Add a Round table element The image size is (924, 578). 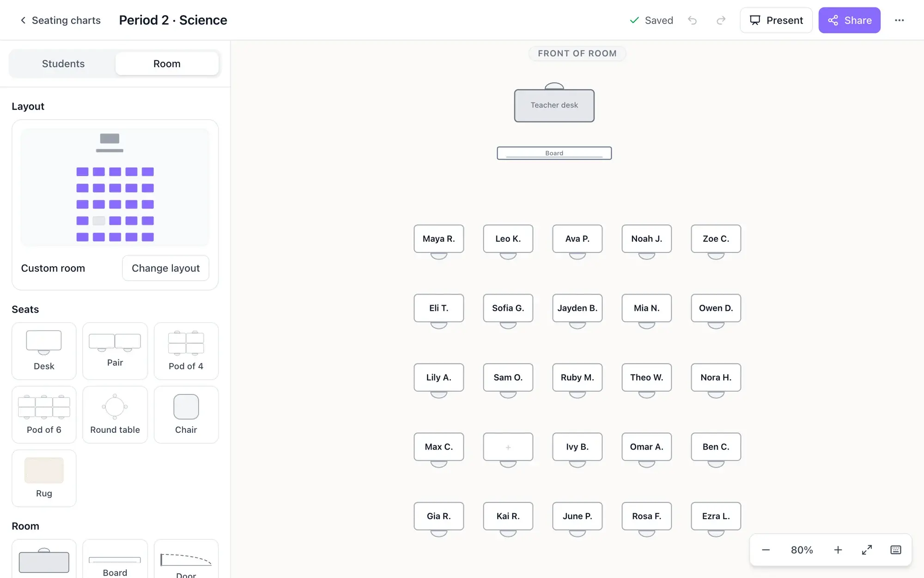click(x=115, y=415)
